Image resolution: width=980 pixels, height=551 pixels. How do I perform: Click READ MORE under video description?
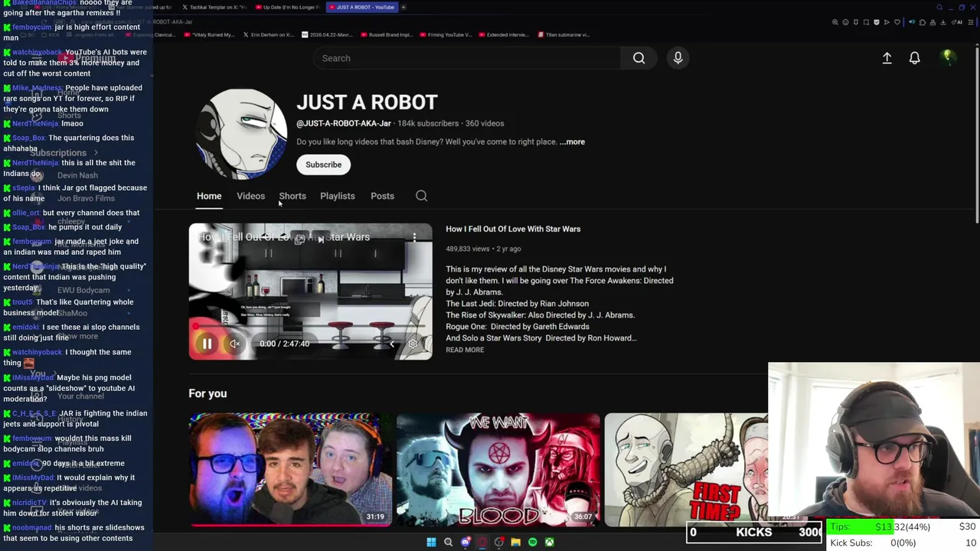coord(465,350)
